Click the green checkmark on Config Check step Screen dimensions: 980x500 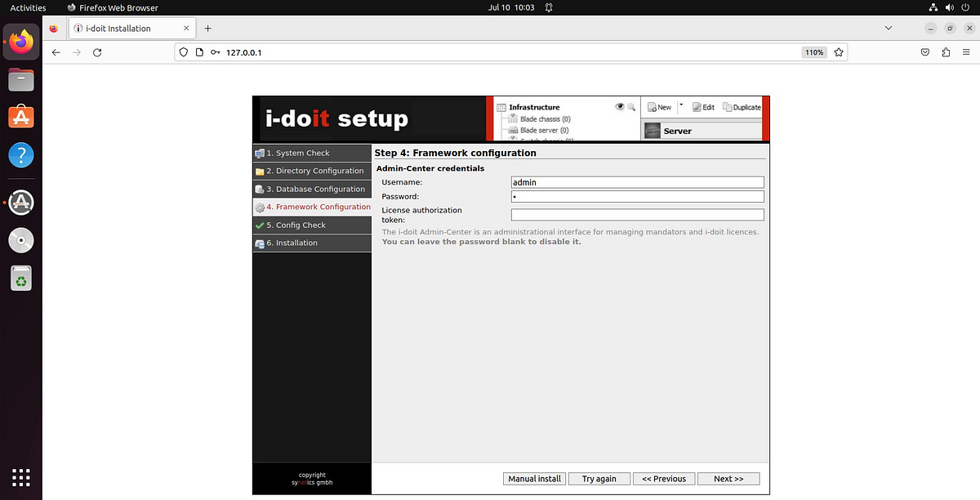260,225
